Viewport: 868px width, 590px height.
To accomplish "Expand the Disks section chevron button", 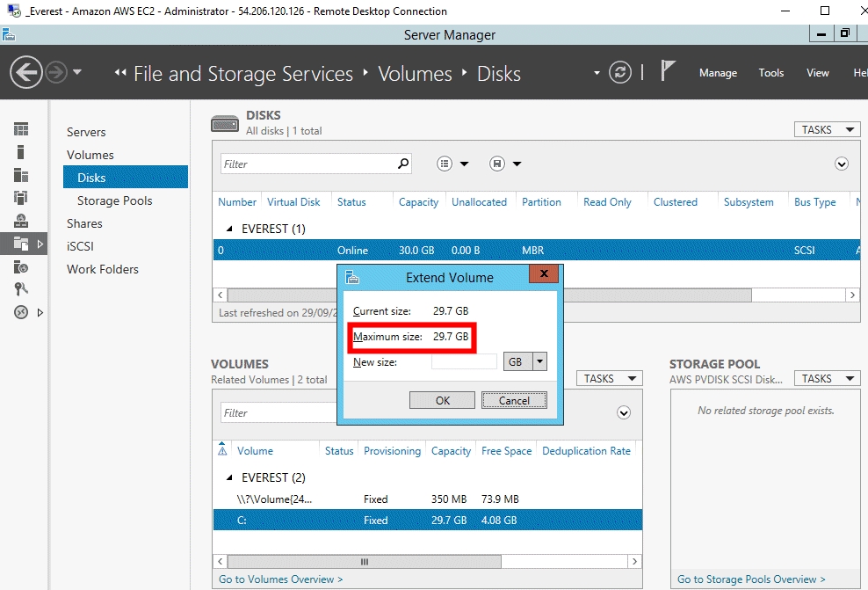I will point(842,164).
